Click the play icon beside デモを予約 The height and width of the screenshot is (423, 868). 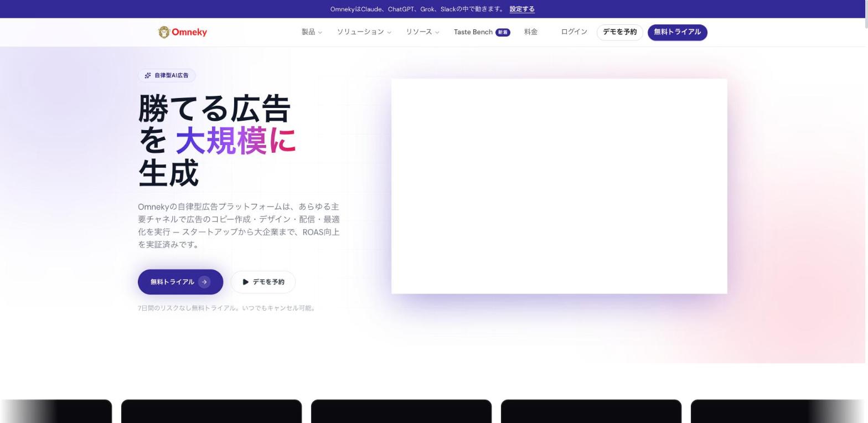tap(245, 282)
